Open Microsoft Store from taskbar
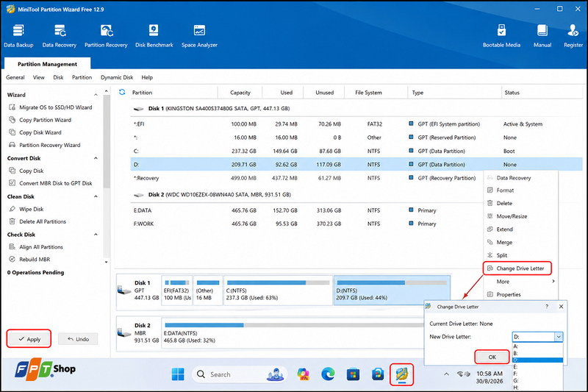The width and height of the screenshot is (588, 392). coord(353,374)
